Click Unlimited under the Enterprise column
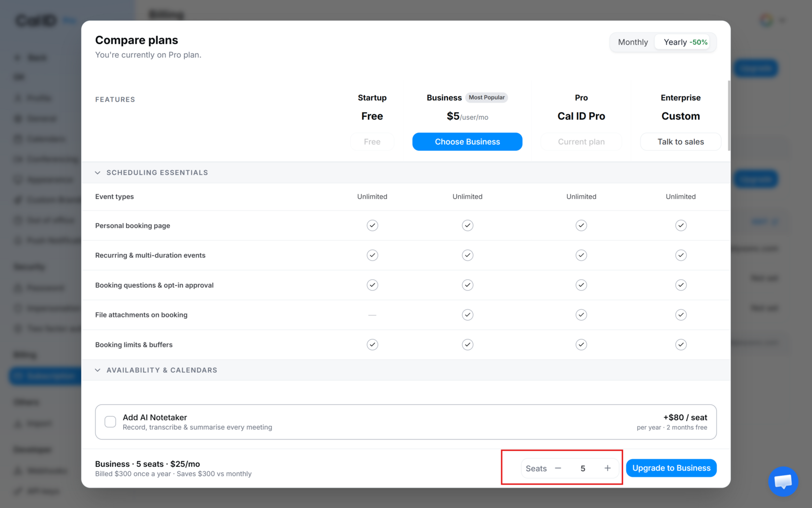The height and width of the screenshot is (508, 812). [681, 197]
